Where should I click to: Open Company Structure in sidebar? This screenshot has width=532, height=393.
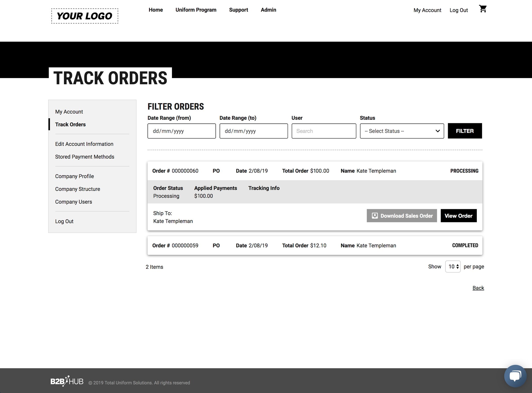(78, 189)
